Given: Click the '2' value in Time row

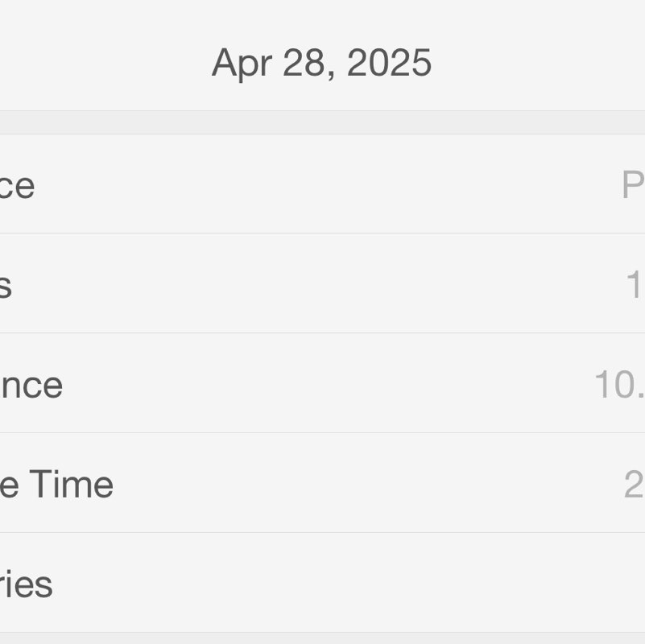Looking at the screenshot, I should tap(634, 485).
